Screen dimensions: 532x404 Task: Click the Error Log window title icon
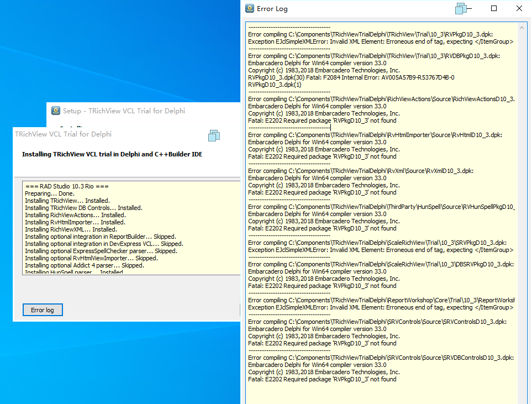click(x=250, y=8)
